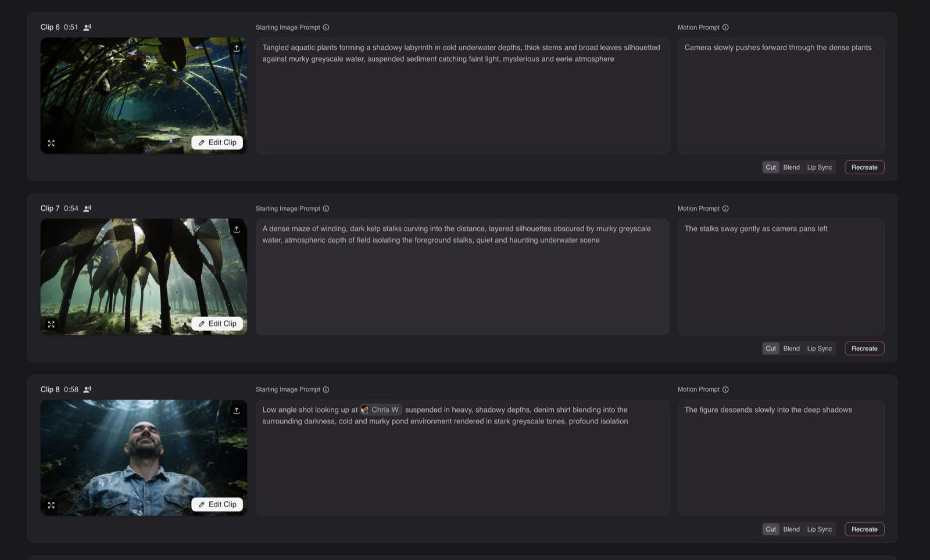
Task: Recreate Clip 8
Action: (864, 529)
